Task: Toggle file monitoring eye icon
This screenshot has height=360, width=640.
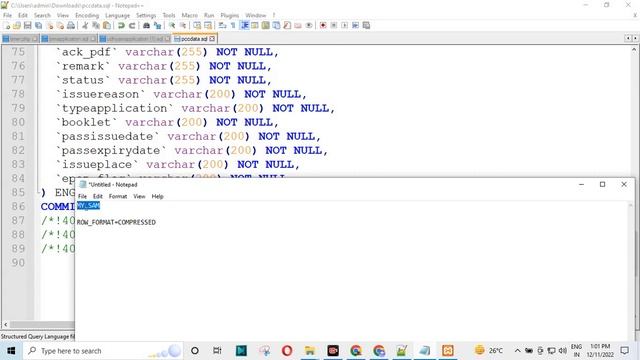Action: tap(309, 25)
